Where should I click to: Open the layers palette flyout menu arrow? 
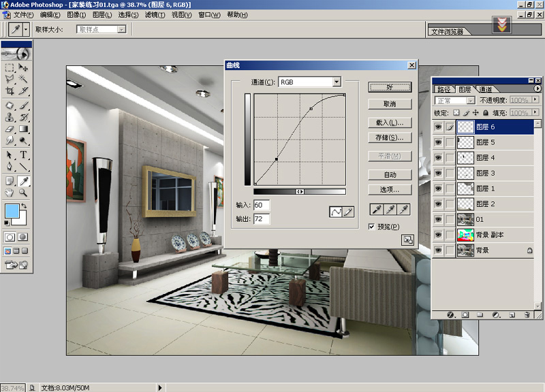pyautogui.click(x=538, y=88)
